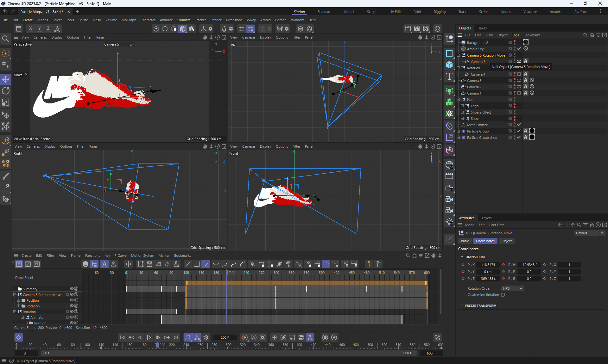Click the Record Active Objects button
The image size is (608, 364).
244,337
